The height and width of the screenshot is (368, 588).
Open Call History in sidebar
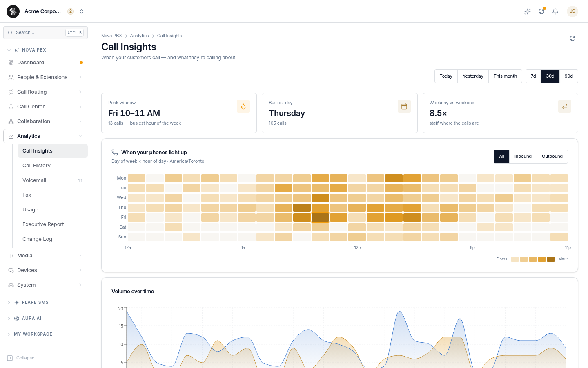coord(53,166)
